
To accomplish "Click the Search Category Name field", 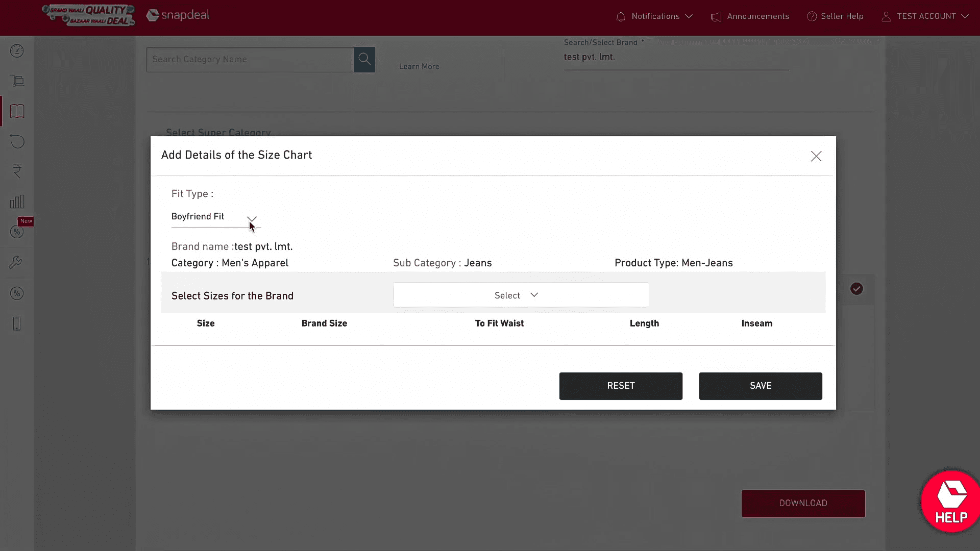I will click(250, 59).
